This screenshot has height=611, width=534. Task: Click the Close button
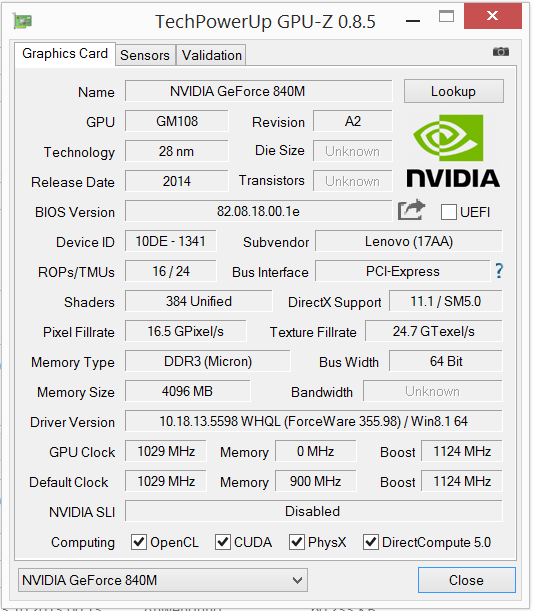pyautogui.click(x=467, y=580)
